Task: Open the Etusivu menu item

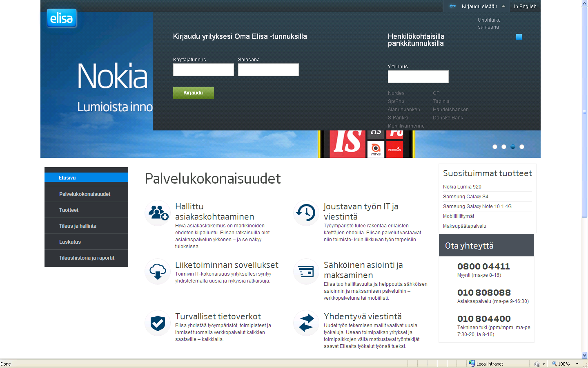Action: pos(86,177)
